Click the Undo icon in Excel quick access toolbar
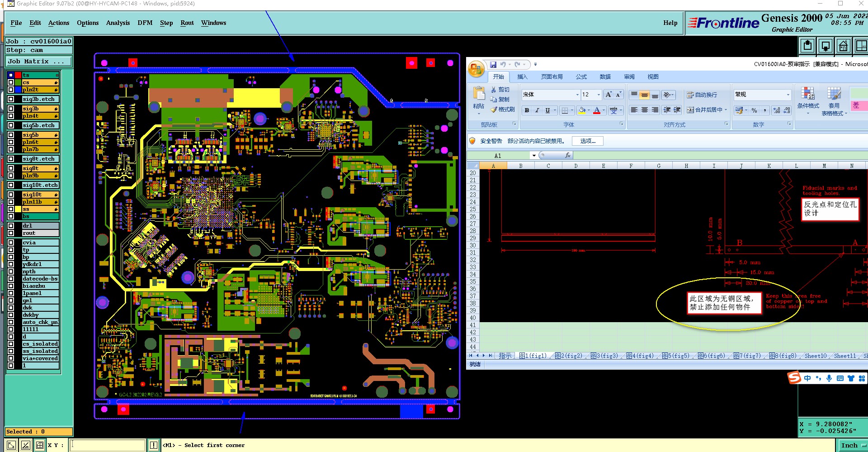Image resolution: width=868 pixels, height=452 pixels. (503, 65)
